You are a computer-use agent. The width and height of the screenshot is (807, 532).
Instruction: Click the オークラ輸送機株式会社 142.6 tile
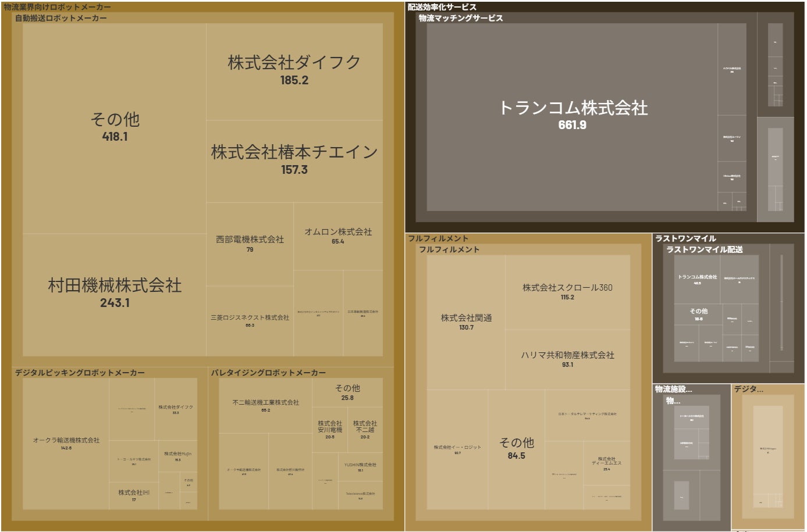(x=66, y=444)
